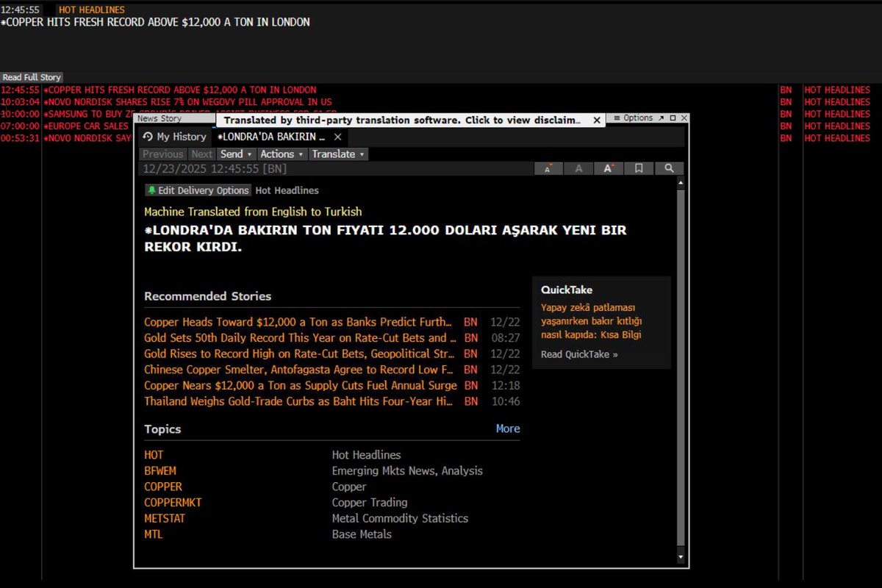Click Edit Delivery Options

tap(198, 190)
